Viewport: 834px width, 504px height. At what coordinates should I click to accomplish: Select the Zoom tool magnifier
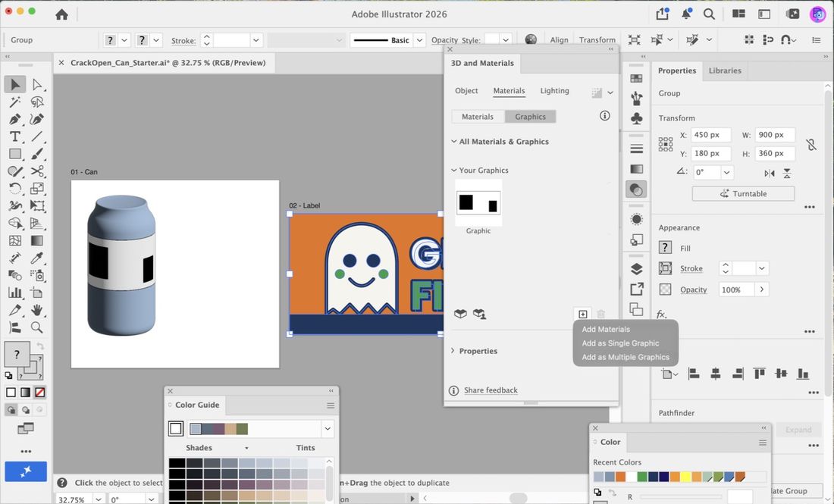(x=36, y=327)
